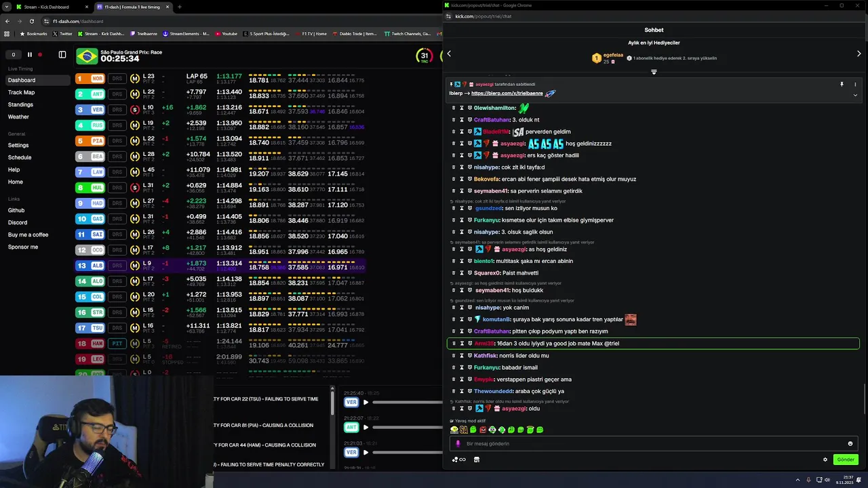Open the chat points infinity icon
Image resolution: width=868 pixels, height=488 pixels.
pyautogui.click(x=459, y=460)
